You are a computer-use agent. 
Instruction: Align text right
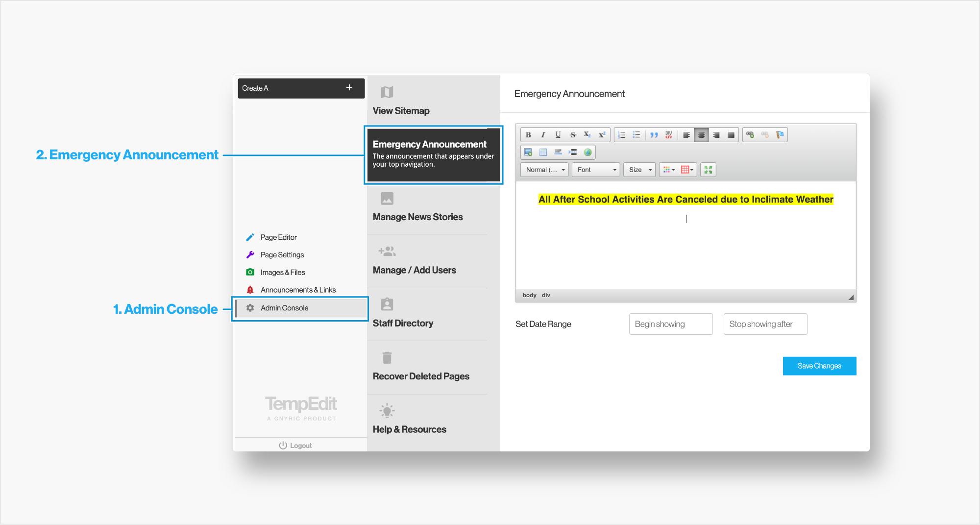716,135
